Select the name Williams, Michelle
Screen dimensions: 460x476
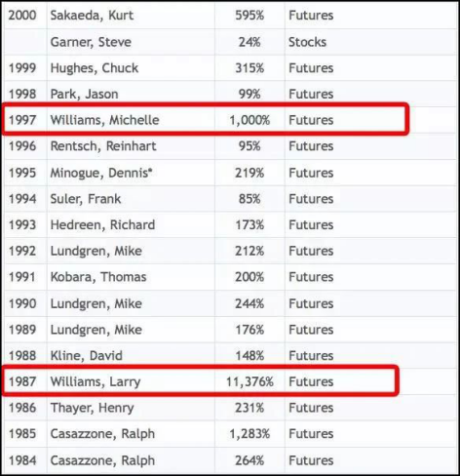[104, 120]
